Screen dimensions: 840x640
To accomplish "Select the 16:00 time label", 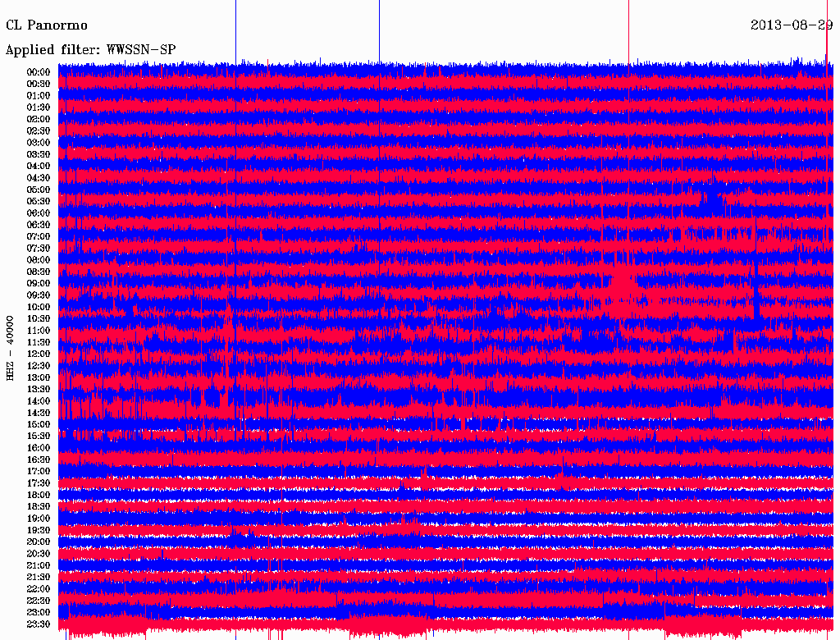I will pos(39,447).
